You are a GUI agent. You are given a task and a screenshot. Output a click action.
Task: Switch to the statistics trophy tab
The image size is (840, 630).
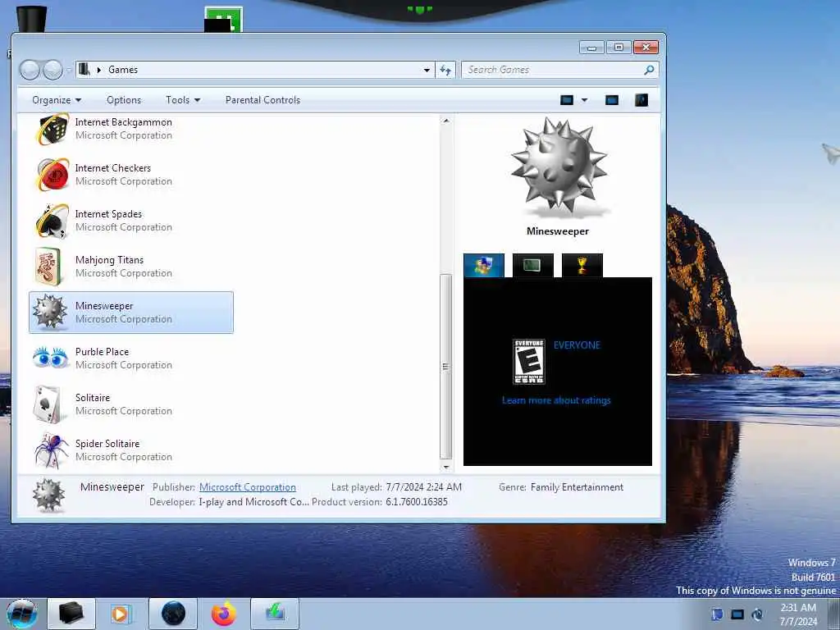click(x=582, y=265)
